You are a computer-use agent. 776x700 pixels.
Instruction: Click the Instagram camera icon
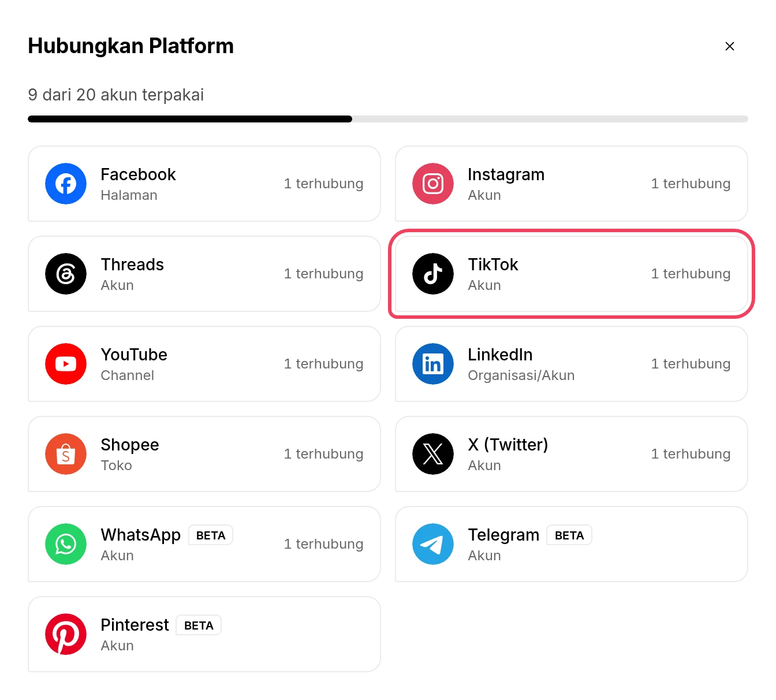click(x=433, y=184)
